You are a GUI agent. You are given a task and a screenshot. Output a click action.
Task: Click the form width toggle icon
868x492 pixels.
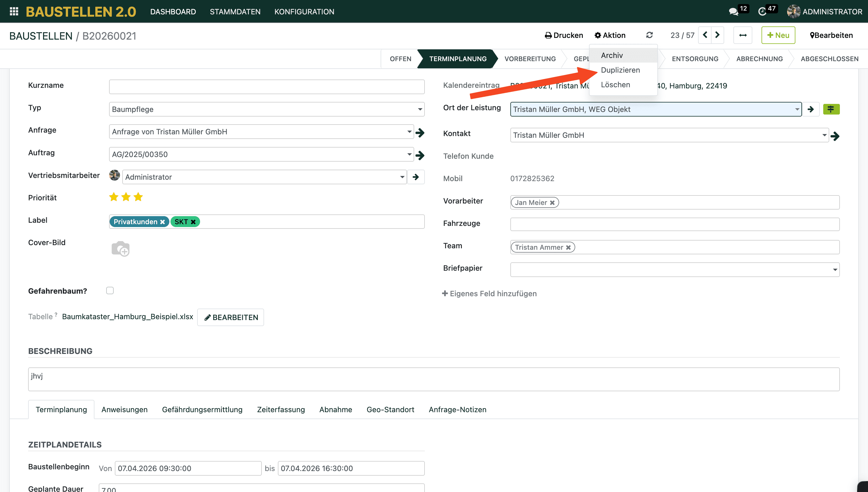(x=742, y=35)
